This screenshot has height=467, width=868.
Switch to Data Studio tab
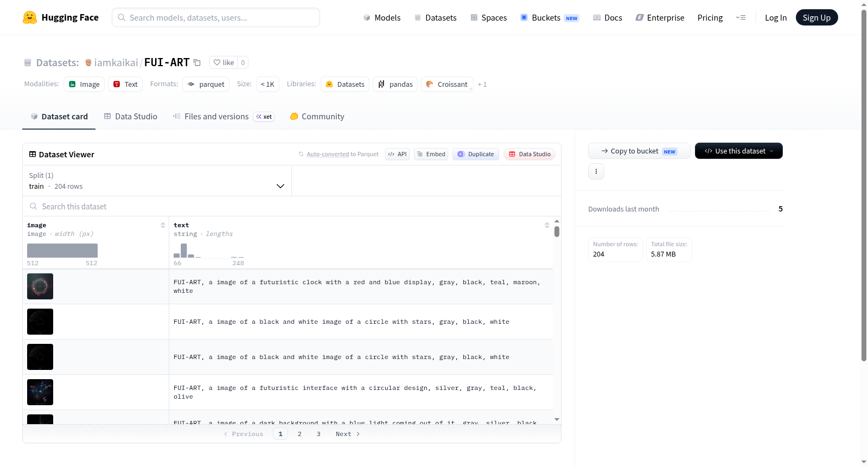point(131,117)
